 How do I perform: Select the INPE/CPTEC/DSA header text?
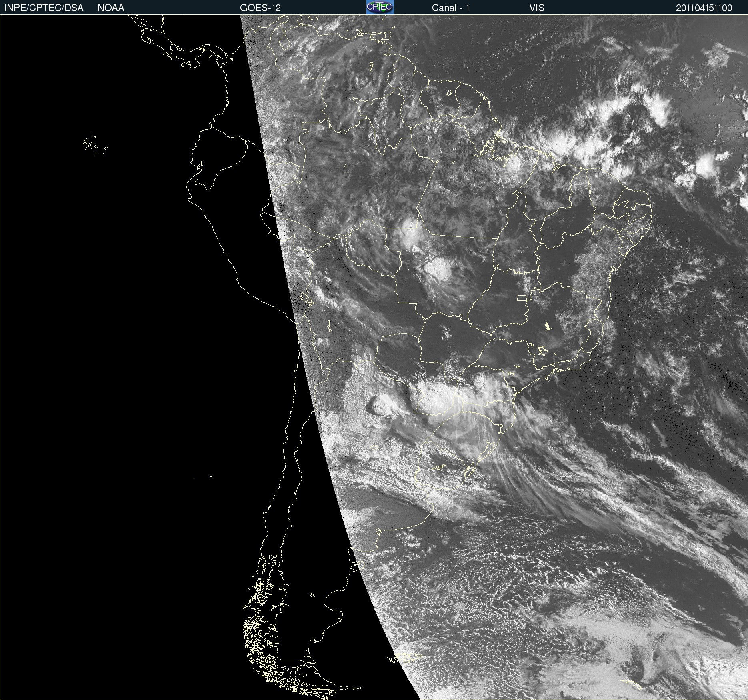pyautogui.click(x=44, y=8)
